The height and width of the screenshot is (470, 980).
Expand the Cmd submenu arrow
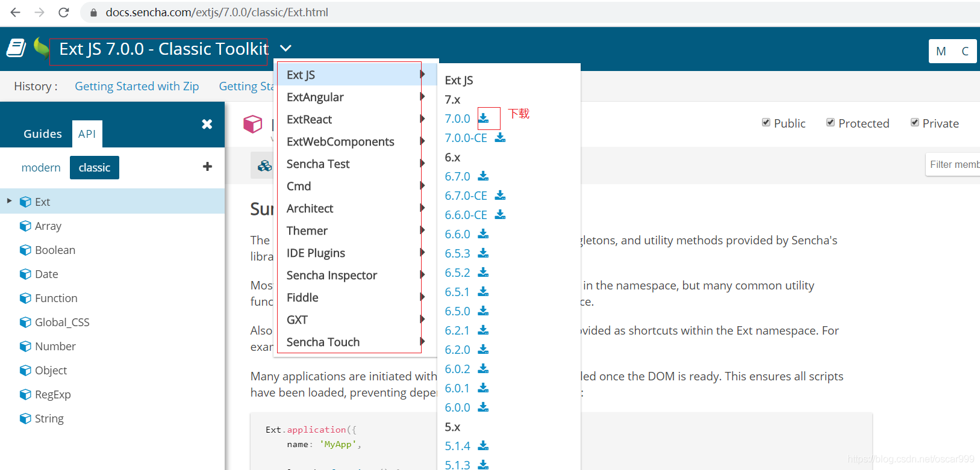point(423,185)
